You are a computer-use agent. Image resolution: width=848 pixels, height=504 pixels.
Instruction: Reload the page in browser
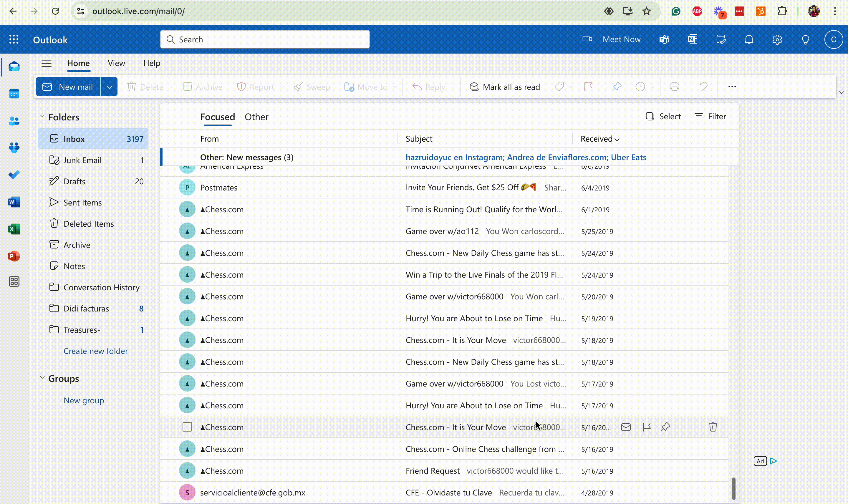click(55, 11)
